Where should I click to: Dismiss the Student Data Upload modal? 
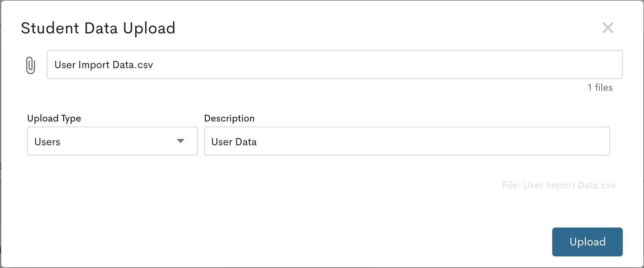(608, 28)
